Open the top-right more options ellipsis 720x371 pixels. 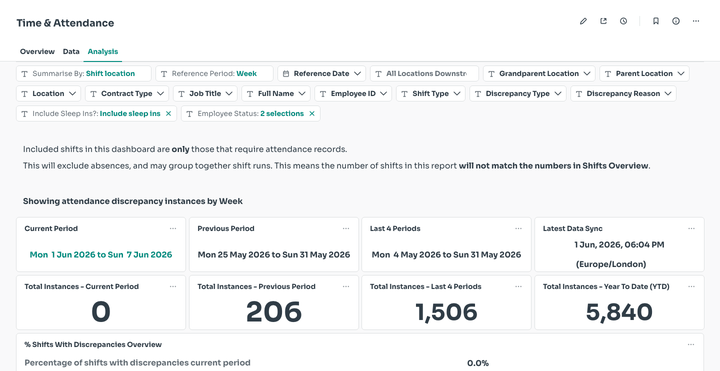tap(696, 21)
